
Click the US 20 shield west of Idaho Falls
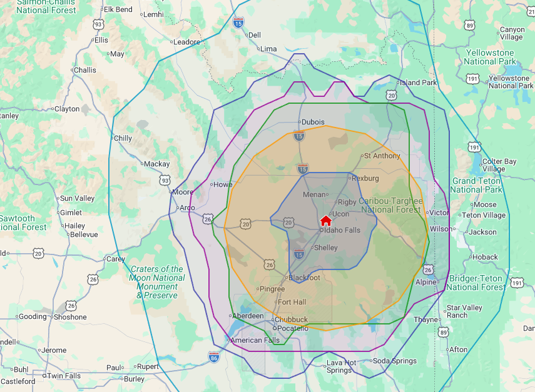pos(288,223)
